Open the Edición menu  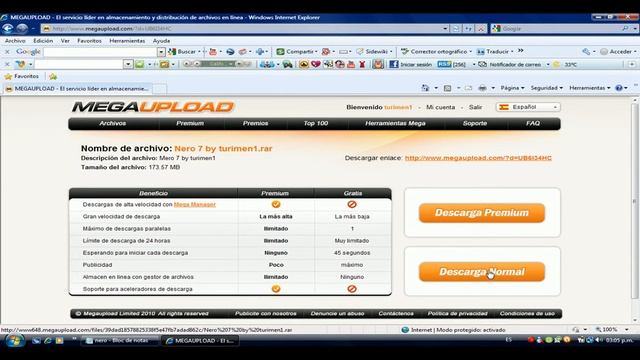point(43,41)
